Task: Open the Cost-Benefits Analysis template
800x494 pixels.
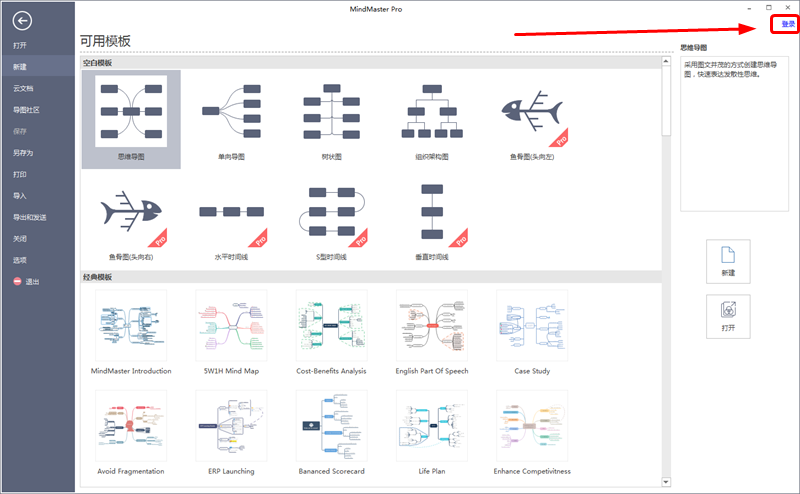Action: tap(332, 332)
